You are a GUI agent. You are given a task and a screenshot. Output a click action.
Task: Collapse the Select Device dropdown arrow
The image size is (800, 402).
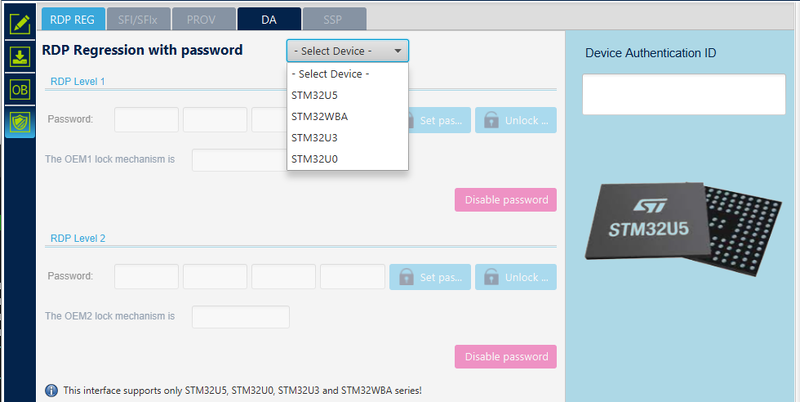[397, 51]
